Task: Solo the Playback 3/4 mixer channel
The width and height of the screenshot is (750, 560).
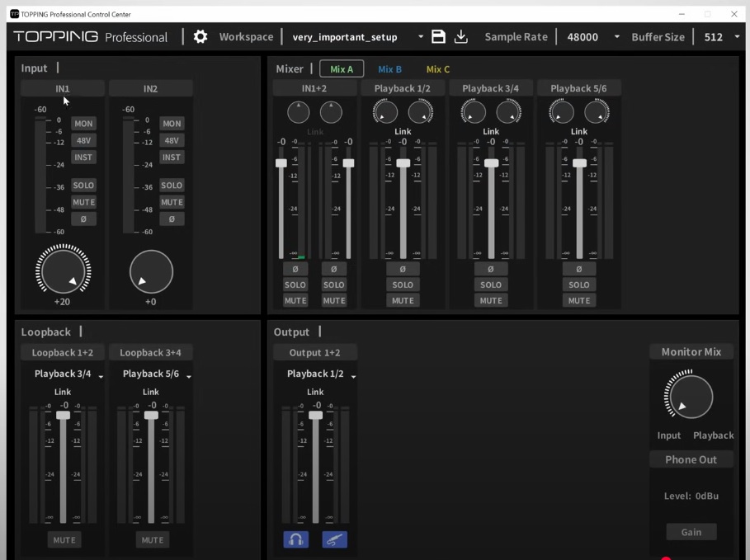Action: pos(491,285)
